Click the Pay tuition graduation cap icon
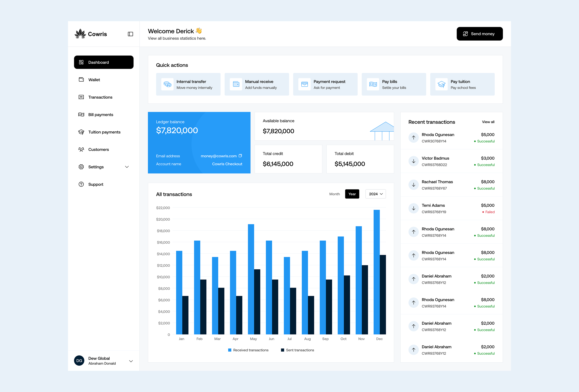 pos(442,84)
